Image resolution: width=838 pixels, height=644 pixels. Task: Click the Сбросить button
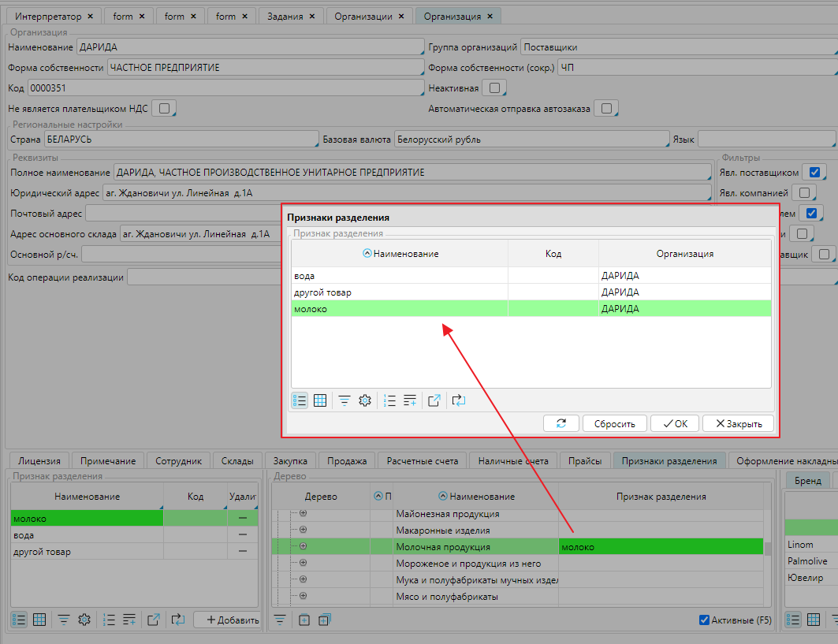click(x=614, y=423)
